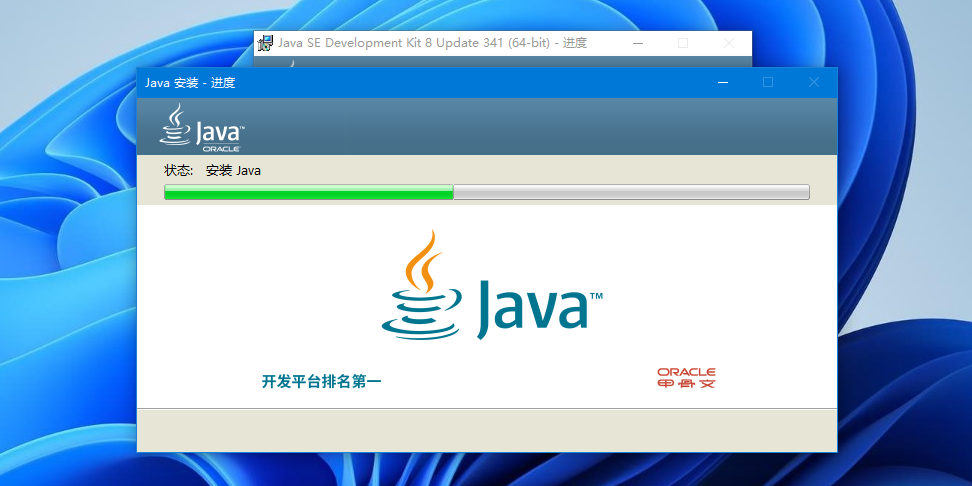Close the Java SE Development Kit window
Image resolution: width=972 pixels, height=486 pixels.
pos(729,43)
